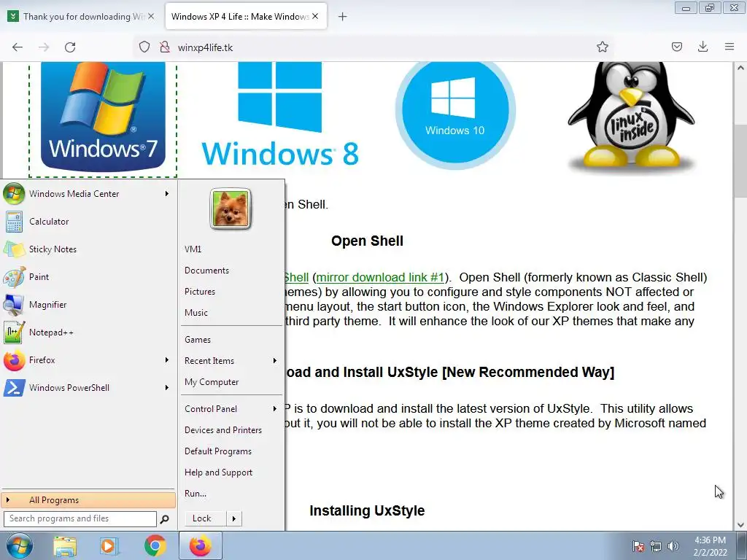
Task: Open Windows Media Center icon in Start menu
Action: (14, 194)
